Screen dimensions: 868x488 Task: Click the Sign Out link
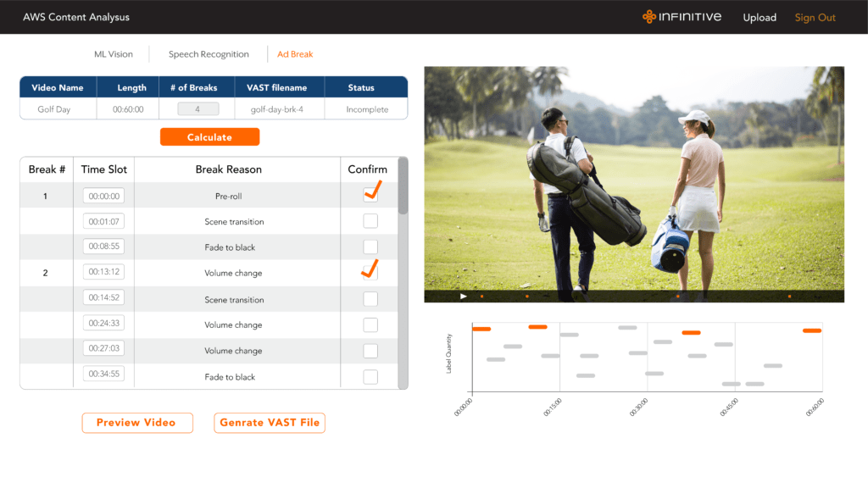815,18
